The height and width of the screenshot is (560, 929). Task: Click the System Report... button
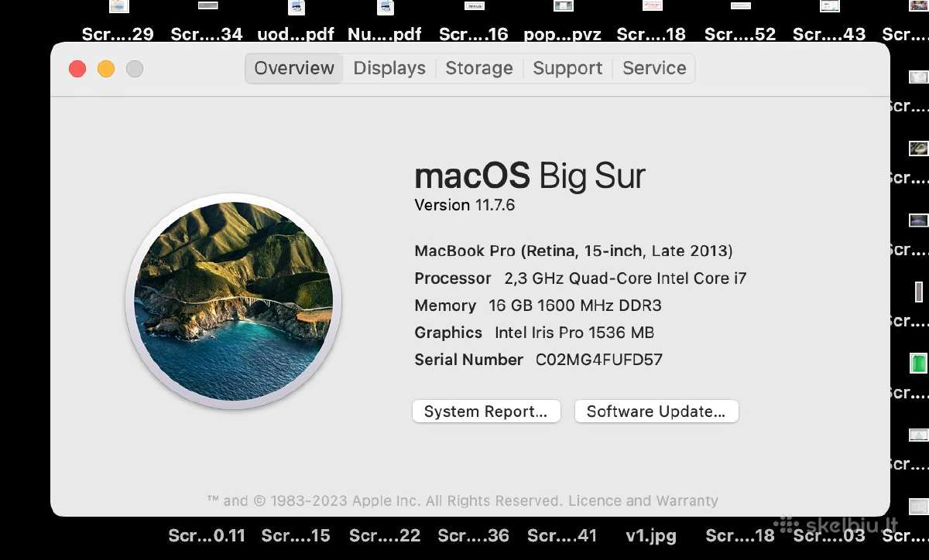(486, 411)
